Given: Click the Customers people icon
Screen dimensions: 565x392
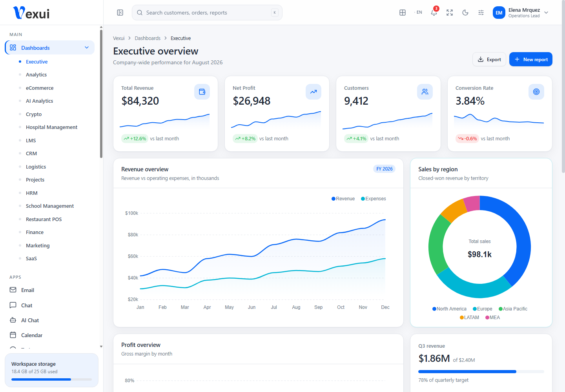Looking at the screenshot, I should (425, 92).
